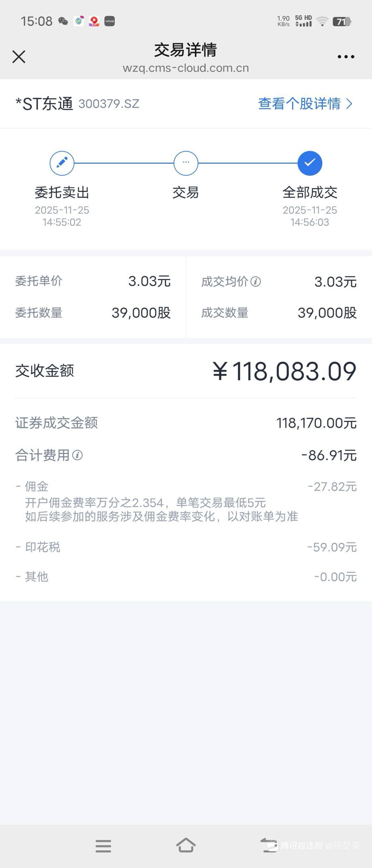This screenshot has width=372, height=868.
Task: Close the transaction details page
Action: pyautogui.click(x=19, y=57)
